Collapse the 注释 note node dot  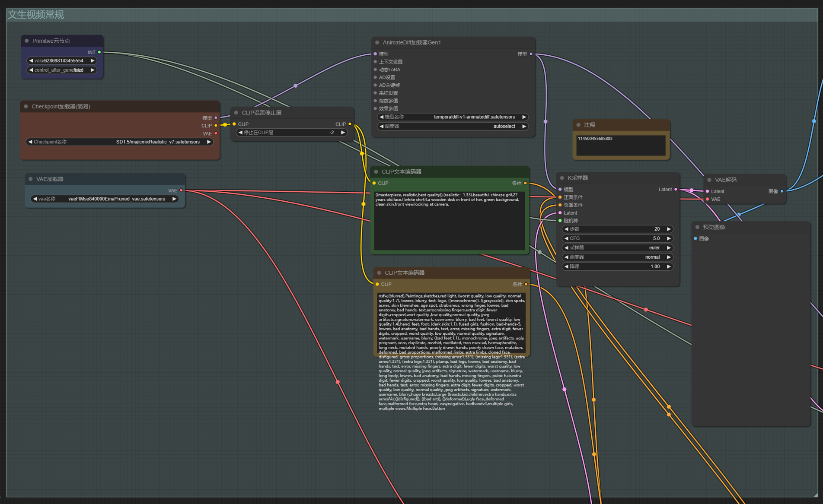click(579, 125)
